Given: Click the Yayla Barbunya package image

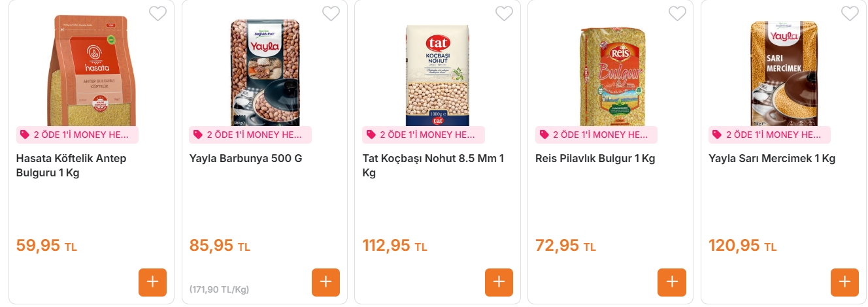Looking at the screenshot, I should pos(265,72).
